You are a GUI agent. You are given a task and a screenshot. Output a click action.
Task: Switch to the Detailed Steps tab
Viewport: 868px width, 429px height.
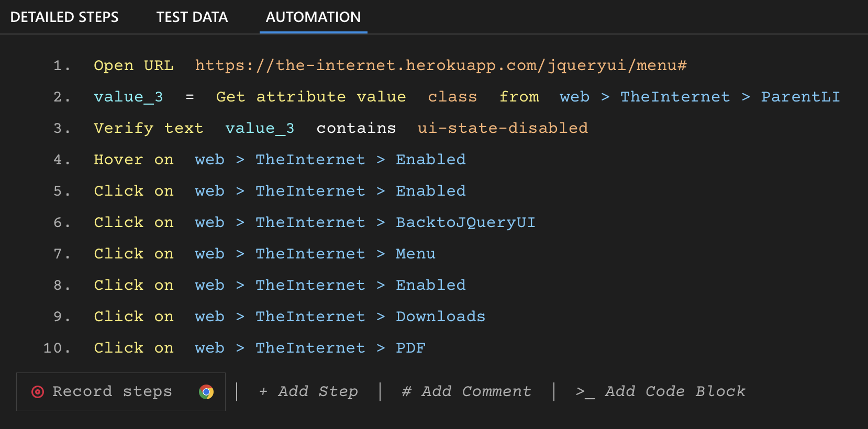64,17
